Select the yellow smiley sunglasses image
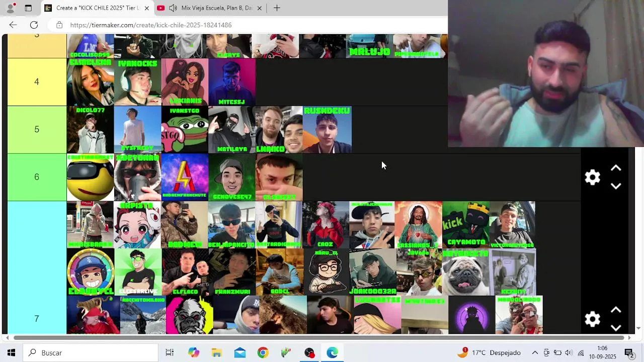644x362 pixels. click(91, 177)
